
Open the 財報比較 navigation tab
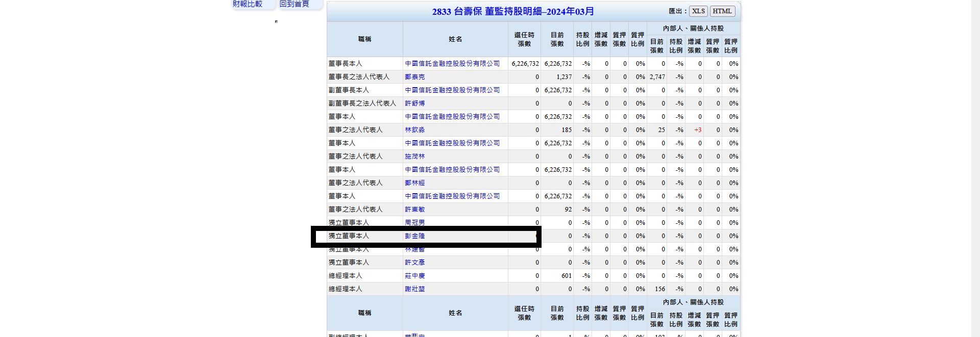(x=248, y=4)
